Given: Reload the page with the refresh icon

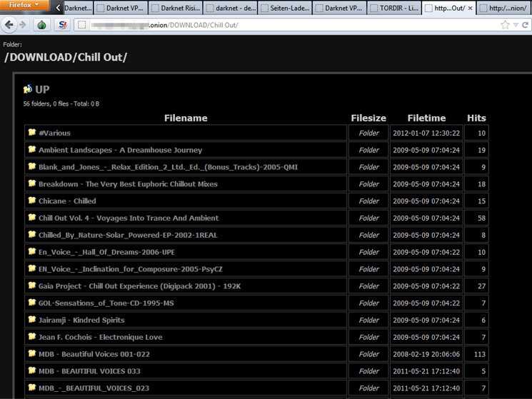Looking at the screenshot, I should (525, 25).
